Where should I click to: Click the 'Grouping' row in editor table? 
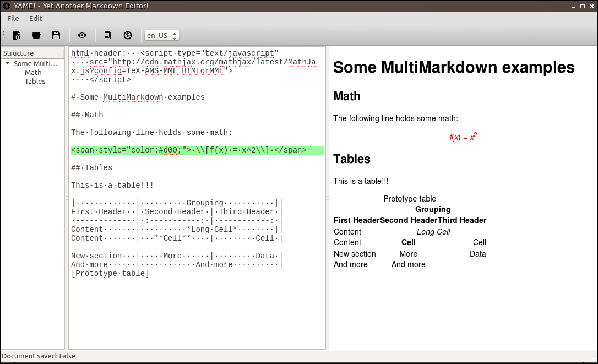[x=177, y=203]
